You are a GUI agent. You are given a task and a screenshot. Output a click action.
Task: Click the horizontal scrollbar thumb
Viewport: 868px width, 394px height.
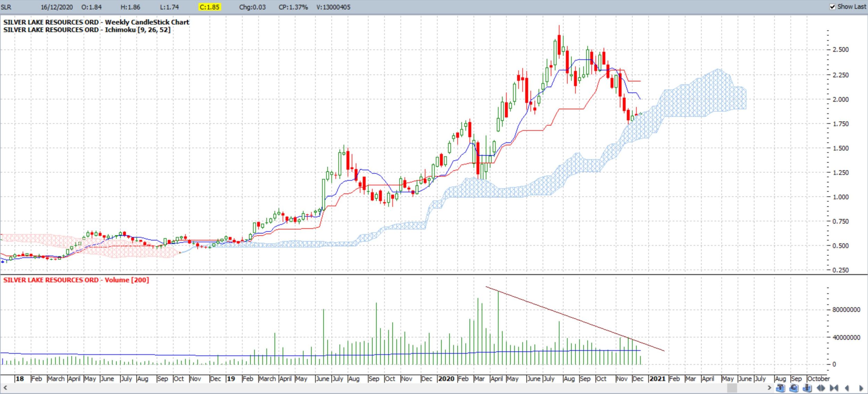(x=732, y=387)
